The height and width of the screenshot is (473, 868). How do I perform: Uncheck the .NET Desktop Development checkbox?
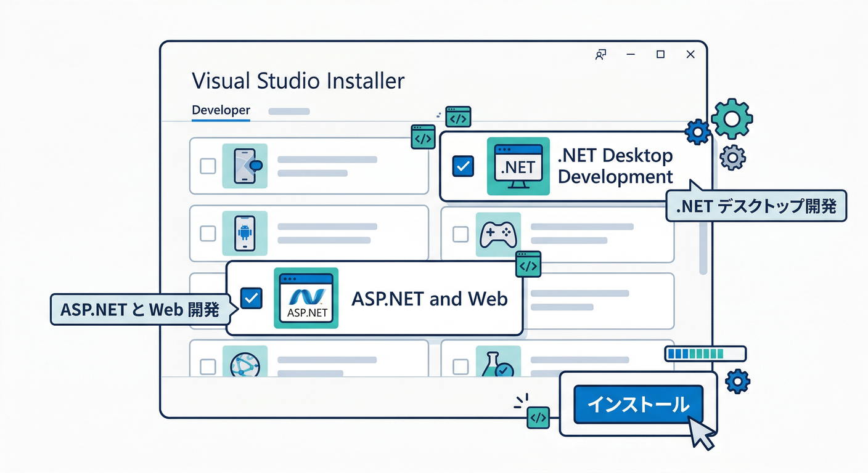click(x=463, y=166)
